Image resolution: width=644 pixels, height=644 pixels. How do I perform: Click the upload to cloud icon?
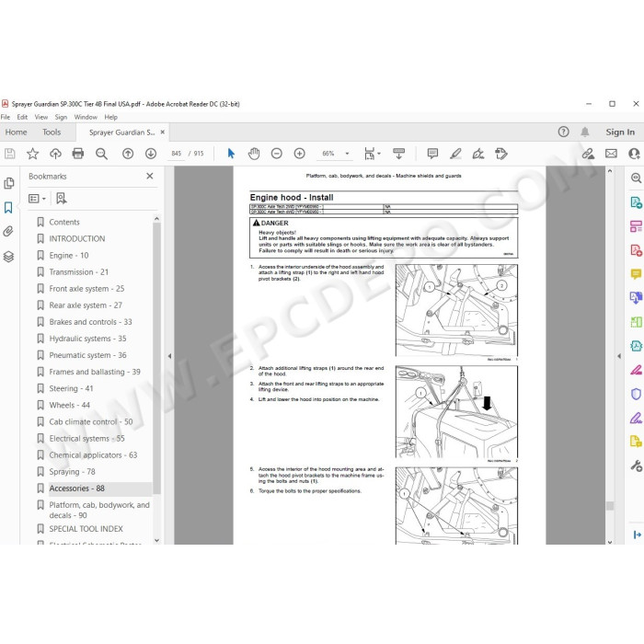pos(55,154)
